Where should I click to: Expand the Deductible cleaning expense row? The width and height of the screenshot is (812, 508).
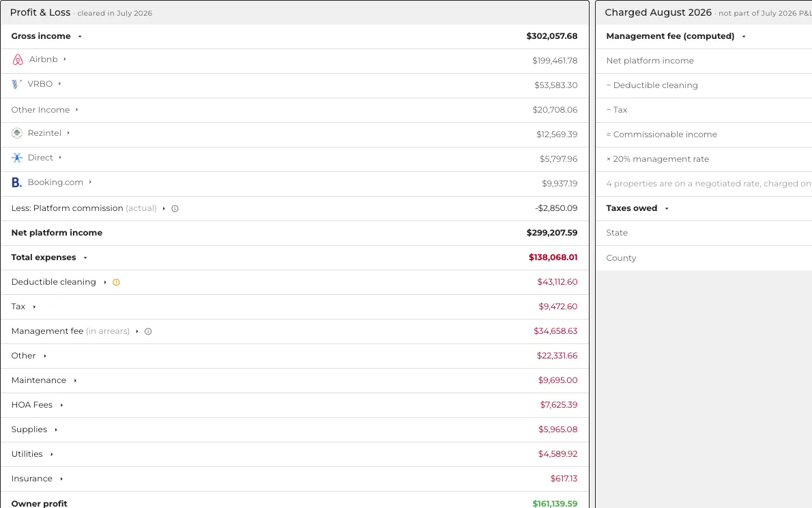click(x=105, y=282)
